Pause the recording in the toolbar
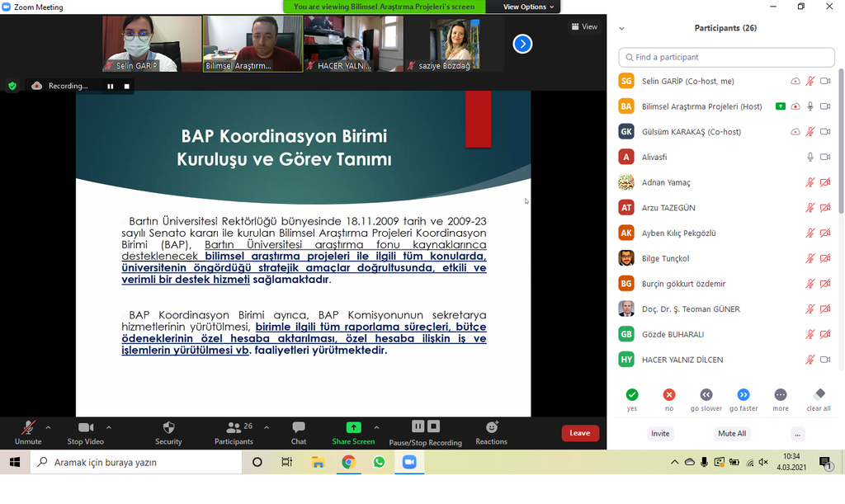 [418, 426]
